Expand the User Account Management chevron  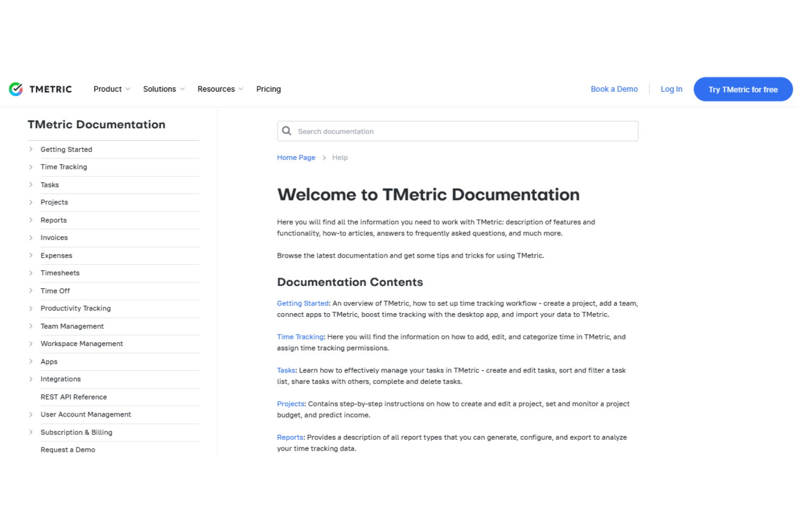click(31, 414)
